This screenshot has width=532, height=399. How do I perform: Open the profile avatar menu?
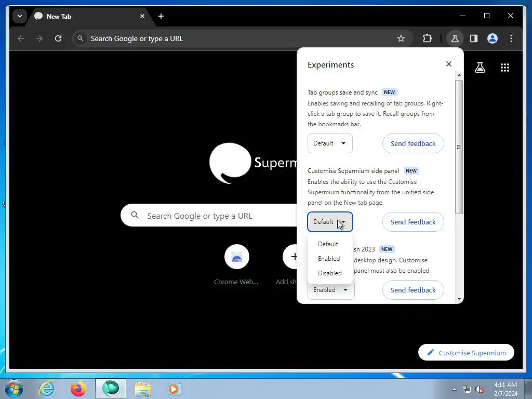493,38
